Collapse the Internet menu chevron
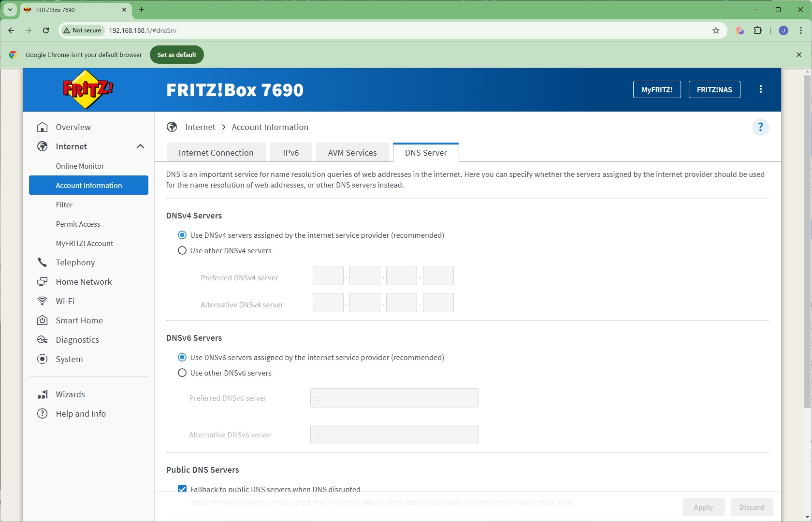Image resolution: width=812 pixels, height=522 pixels. click(x=140, y=146)
